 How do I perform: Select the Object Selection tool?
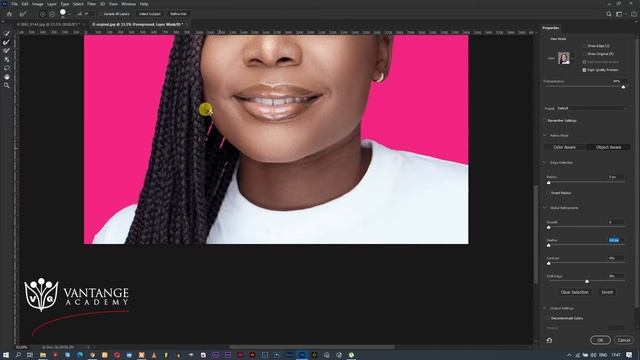point(7,60)
